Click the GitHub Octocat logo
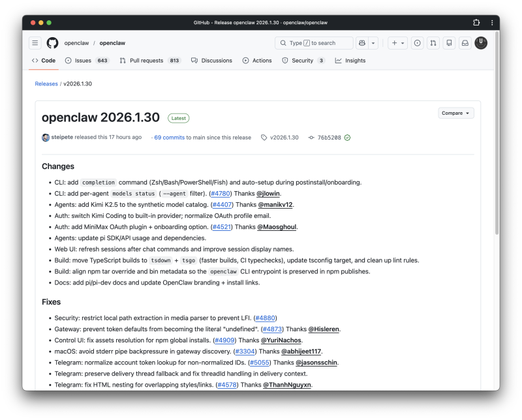Screen dimensions: 522x420 (x=52, y=43)
